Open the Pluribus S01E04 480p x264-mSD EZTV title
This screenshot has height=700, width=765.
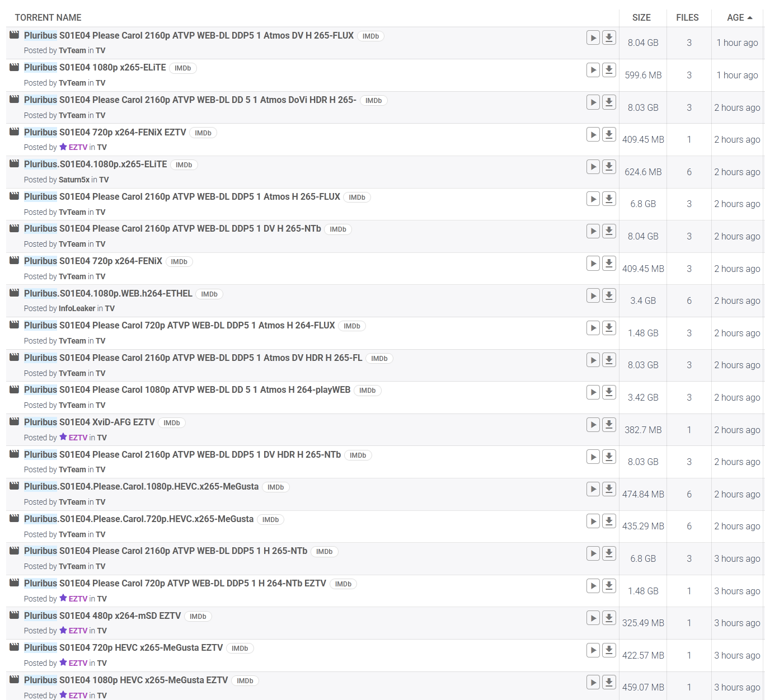102,616
